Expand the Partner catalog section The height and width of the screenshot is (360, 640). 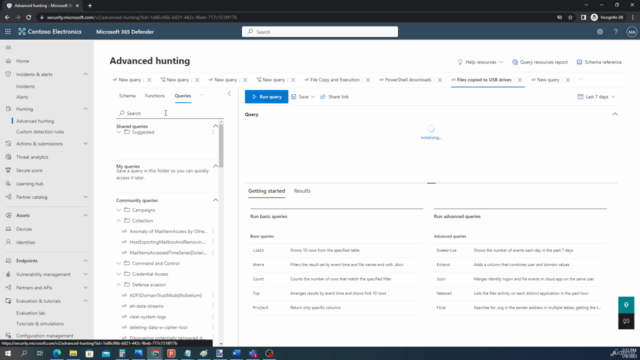[86, 197]
